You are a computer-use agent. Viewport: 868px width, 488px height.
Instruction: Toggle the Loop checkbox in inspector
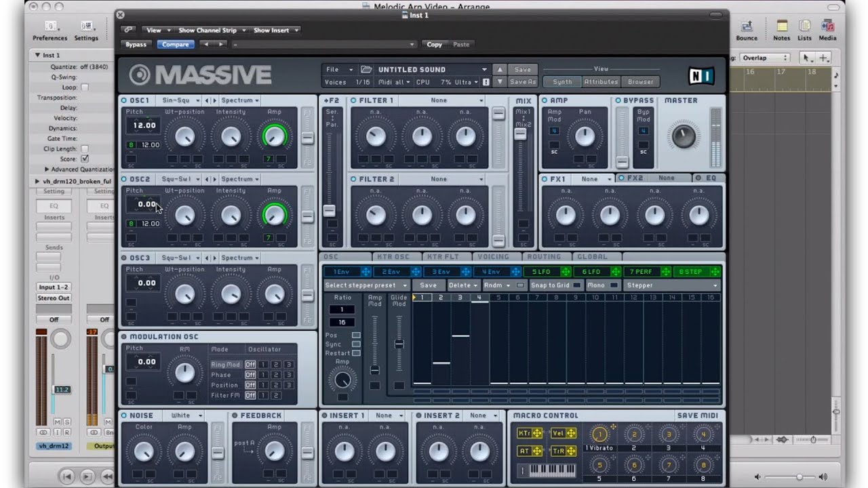point(85,87)
